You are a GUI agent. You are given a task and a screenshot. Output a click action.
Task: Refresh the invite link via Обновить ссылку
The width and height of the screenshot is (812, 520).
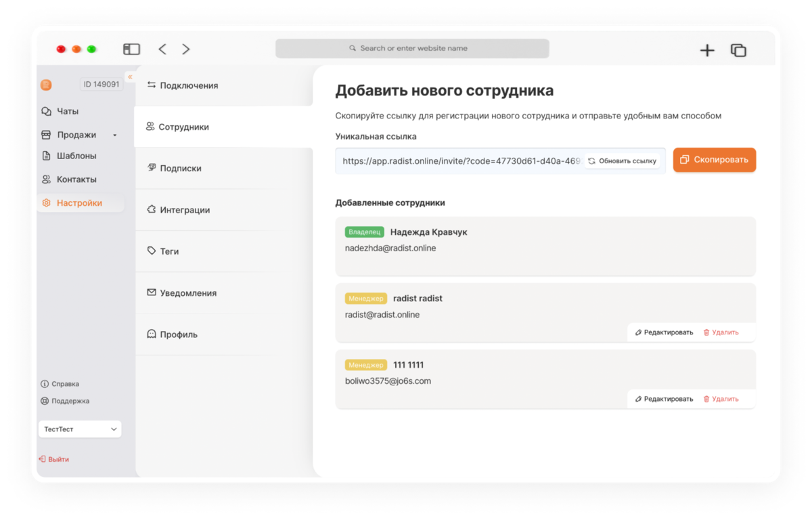tap(623, 161)
